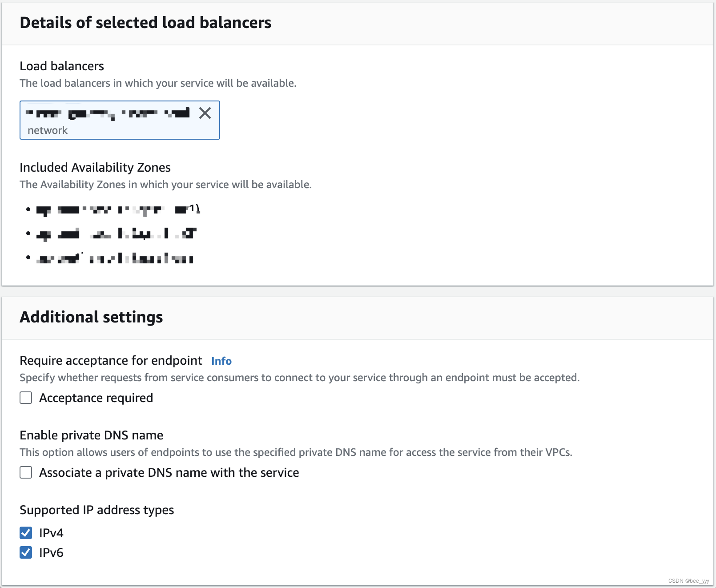Click 'Included Availability Zones' label
The height and width of the screenshot is (588, 716).
[95, 167]
